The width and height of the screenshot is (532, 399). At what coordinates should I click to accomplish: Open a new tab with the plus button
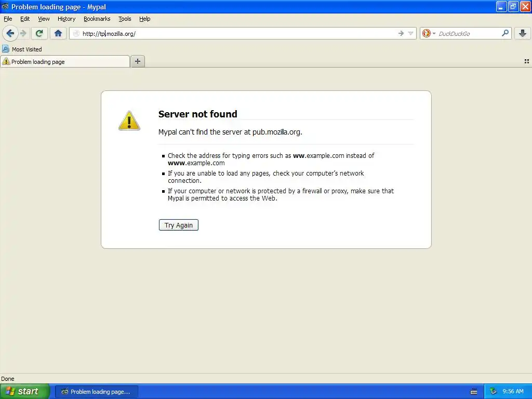coord(137,61)
